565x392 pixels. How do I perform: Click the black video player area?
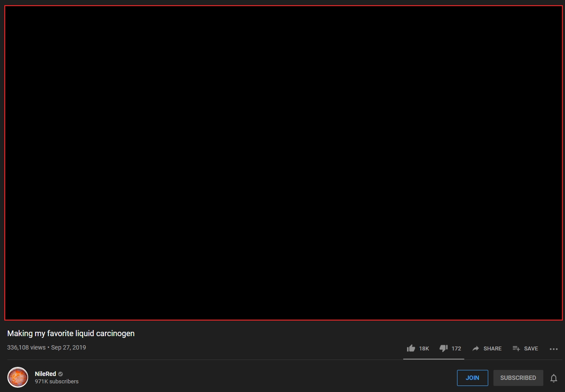coord(283,163)
